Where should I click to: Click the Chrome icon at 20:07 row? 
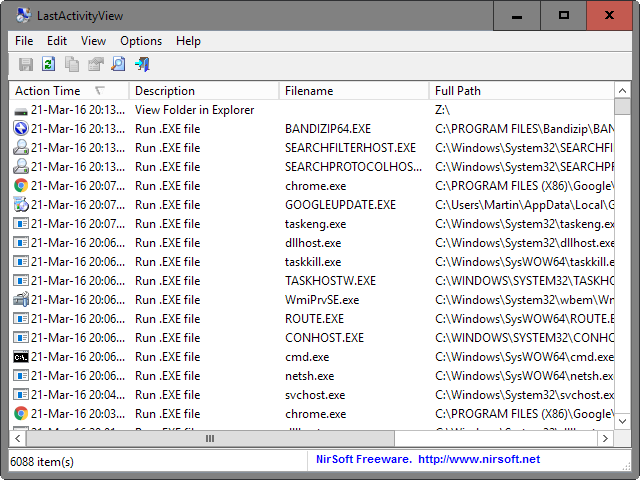point(20,186)
